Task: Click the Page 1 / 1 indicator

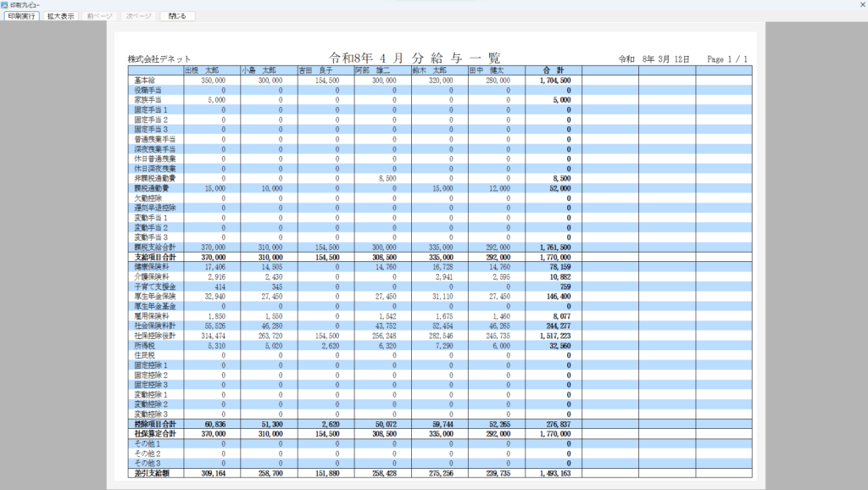Action: pos(726,59)
